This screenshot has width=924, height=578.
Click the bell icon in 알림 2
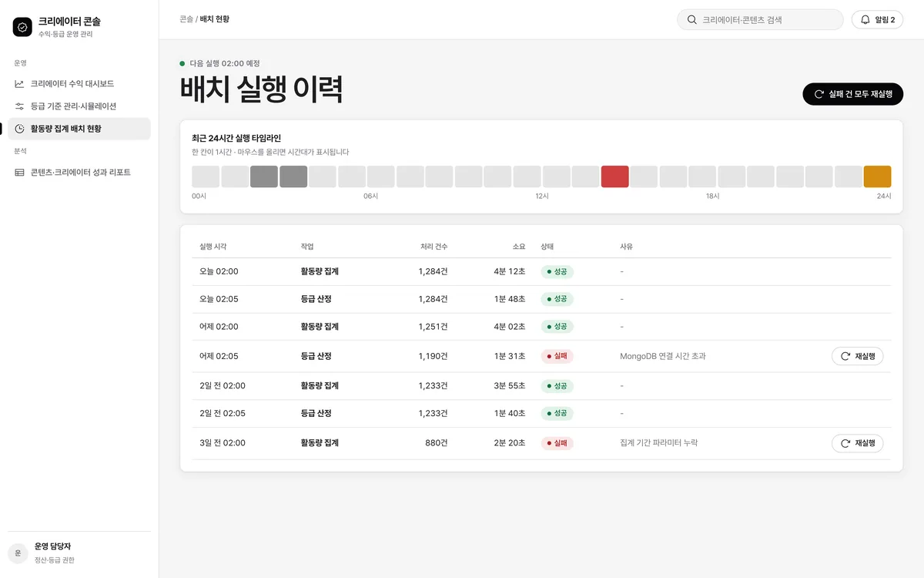[x=865, y=20]
